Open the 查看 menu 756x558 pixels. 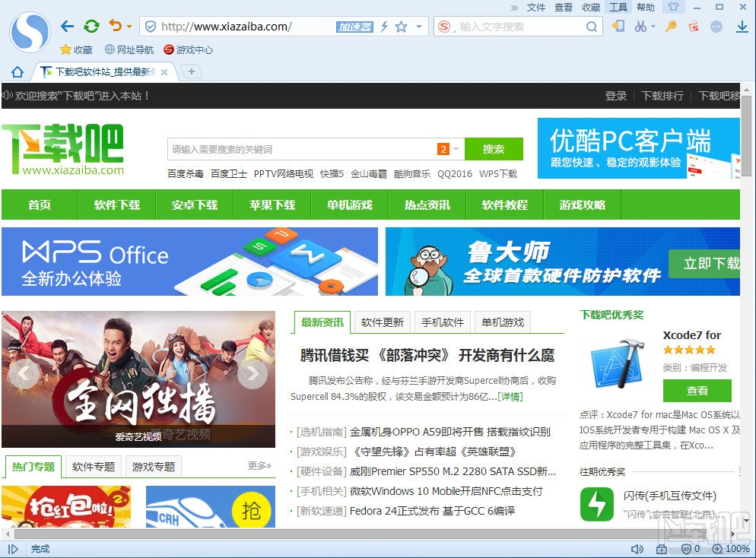[563, 8]
